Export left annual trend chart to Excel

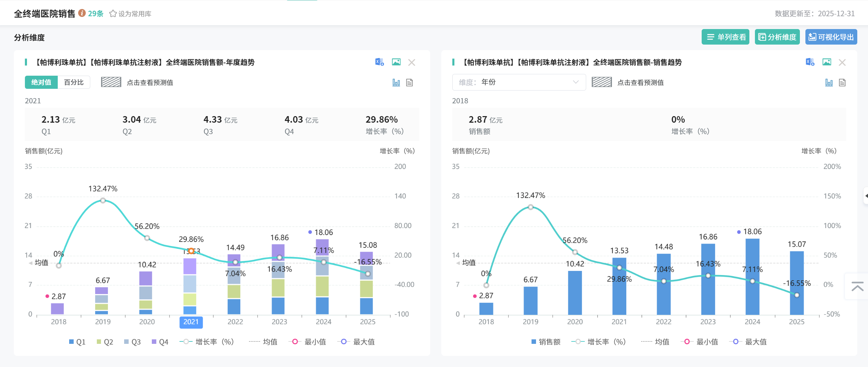[x=379, y=62]
